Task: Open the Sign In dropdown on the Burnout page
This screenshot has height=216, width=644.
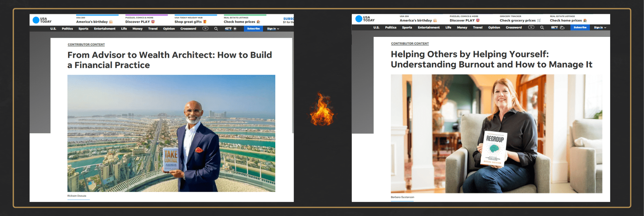Action: point(600,27)
